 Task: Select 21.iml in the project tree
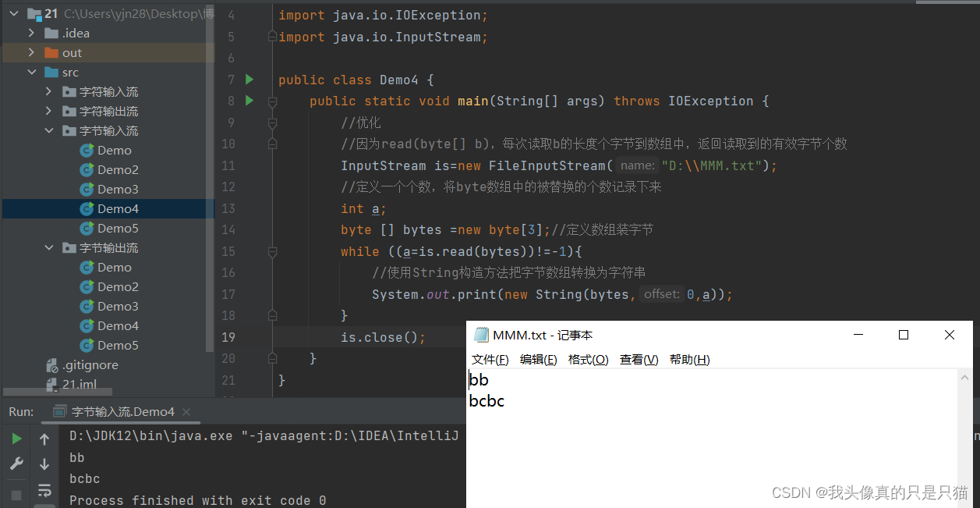tap(80, 384)
